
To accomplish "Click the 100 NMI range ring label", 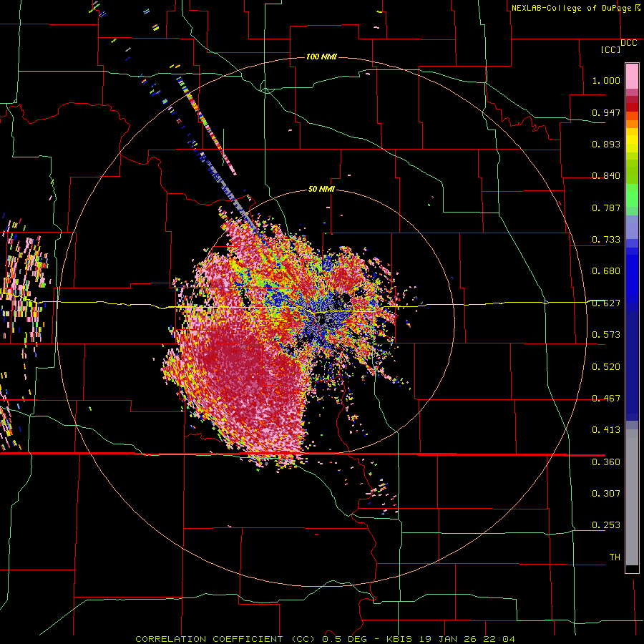I will tap(321, 57).
